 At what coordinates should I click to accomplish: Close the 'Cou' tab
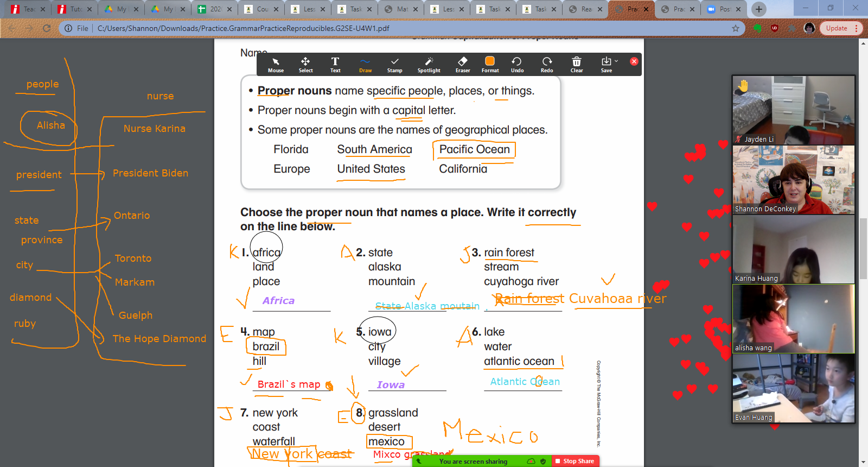click(277, 9)
